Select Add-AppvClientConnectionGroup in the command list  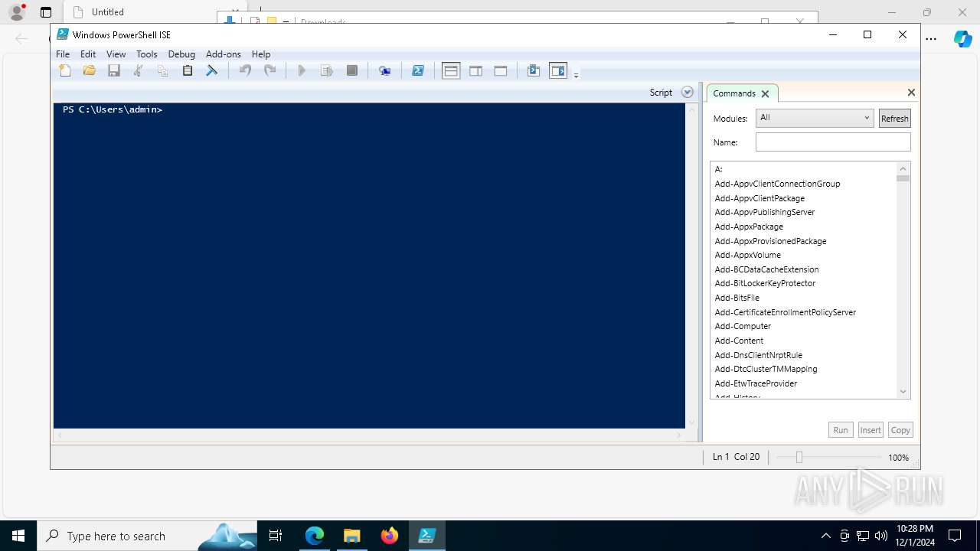[777, 184]
